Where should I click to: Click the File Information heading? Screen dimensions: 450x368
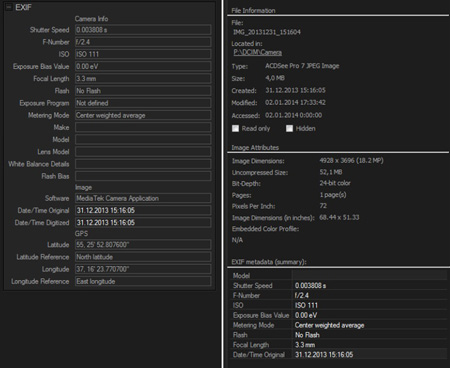pos(253,10)
